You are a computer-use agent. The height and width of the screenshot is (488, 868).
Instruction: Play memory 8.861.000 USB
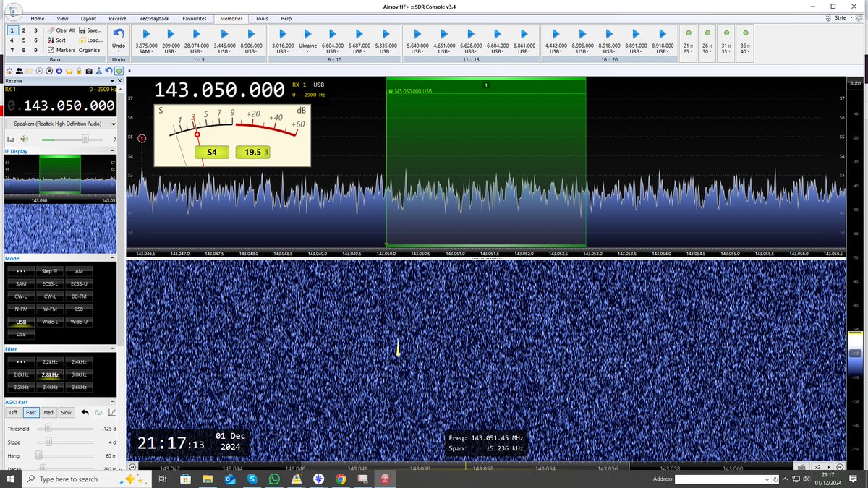(524, 33)
